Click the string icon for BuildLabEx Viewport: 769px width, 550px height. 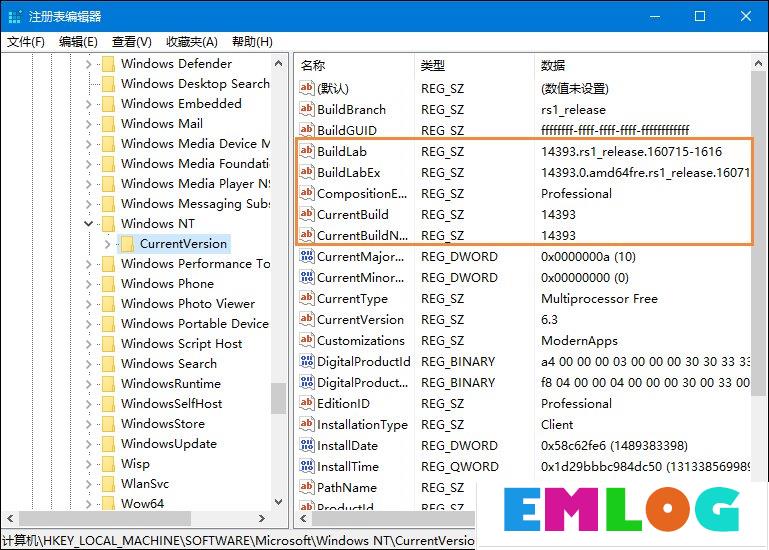coord(307,172)
